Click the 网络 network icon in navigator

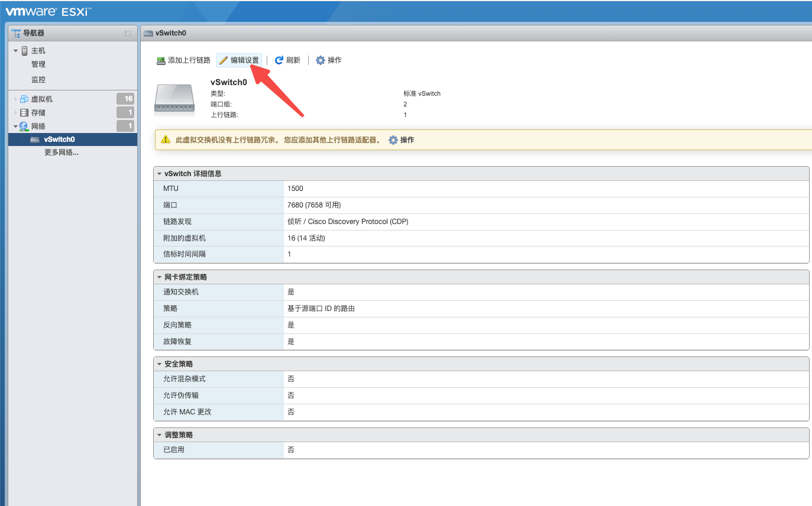[24, 126]
